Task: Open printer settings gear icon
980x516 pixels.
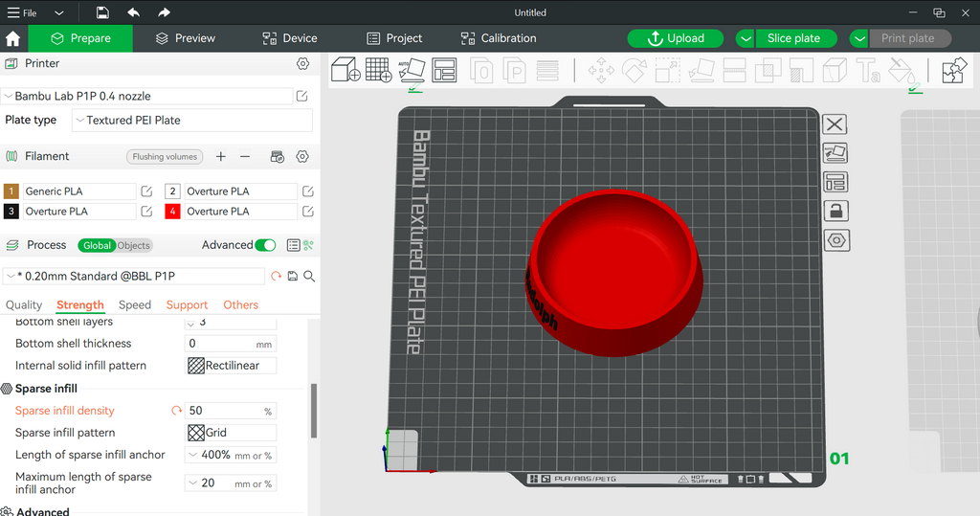Action: 302,63
